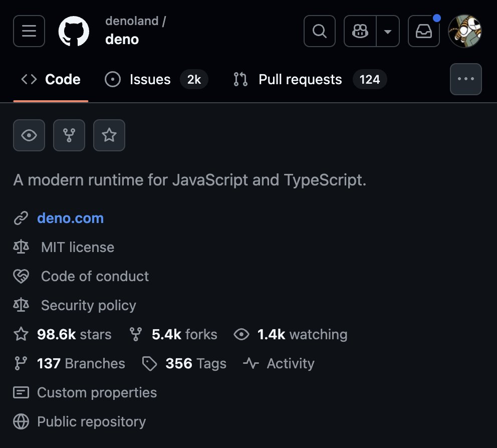Click the fork icon beside 5.4k forks
Viewport: 497px width, 448px height.
coord(136,334)
